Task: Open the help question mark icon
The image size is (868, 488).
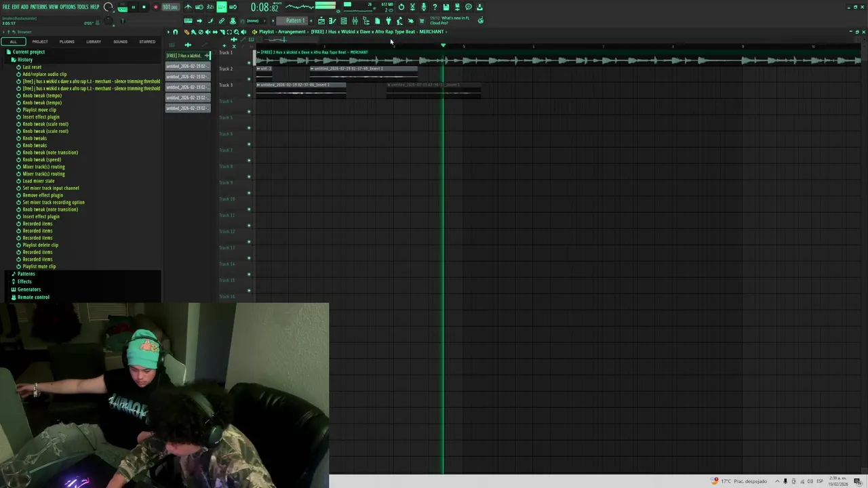Action: (435, 7)
